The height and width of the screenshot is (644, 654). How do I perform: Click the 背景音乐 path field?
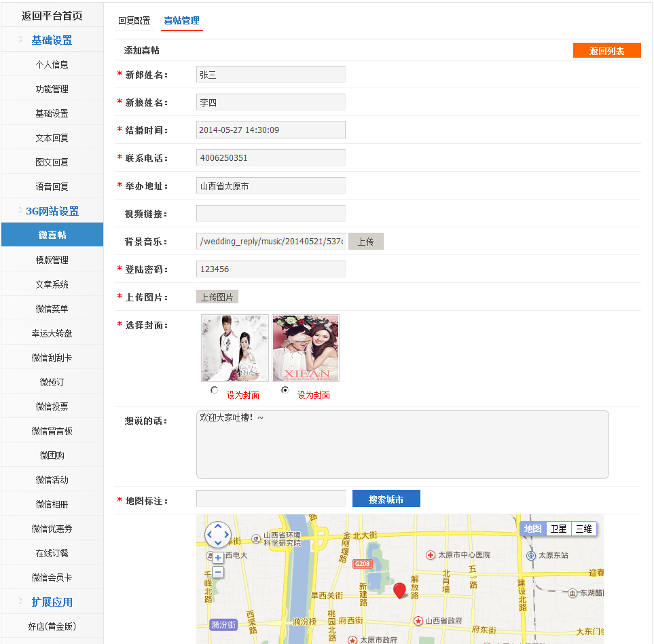pyautogui.click(x=271, y=242)
